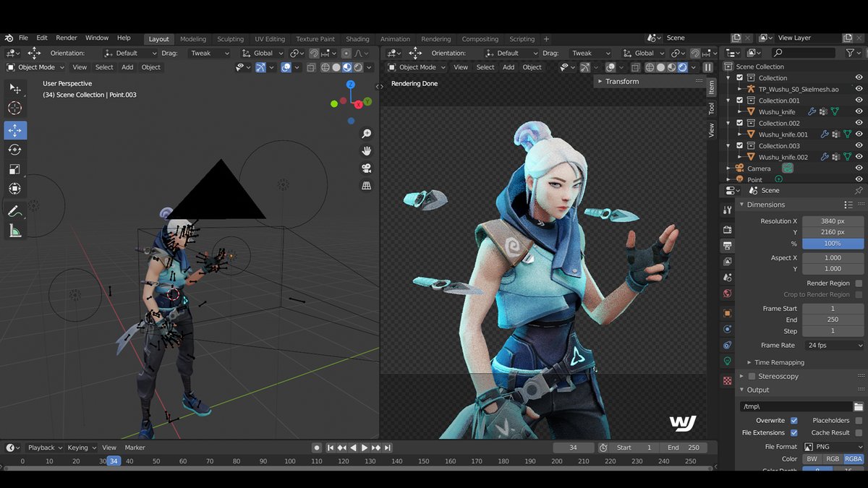Open the Scene properties tab icon
Image resolution: width=868 pixels, height=488 pixels.
(728, 278)
